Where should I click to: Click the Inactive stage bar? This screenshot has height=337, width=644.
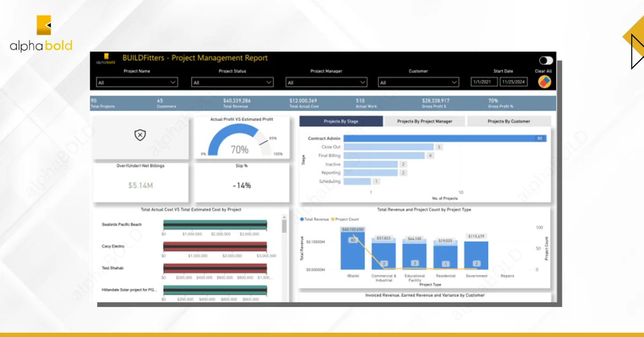(x=370, y=164)
